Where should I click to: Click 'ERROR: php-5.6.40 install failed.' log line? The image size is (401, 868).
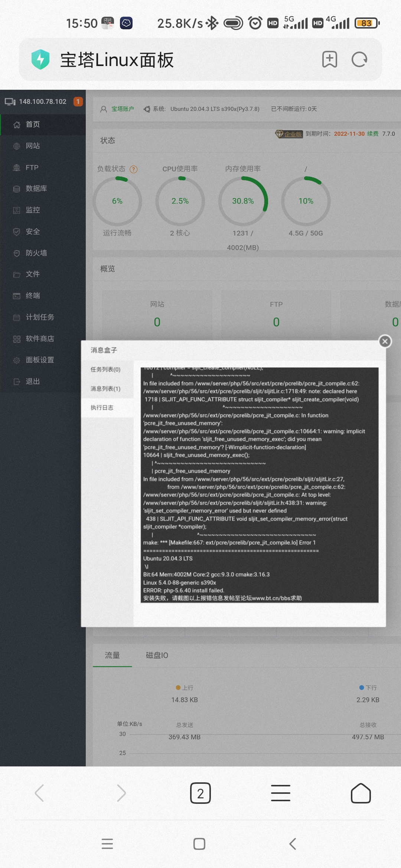click(x=184, y=590)
